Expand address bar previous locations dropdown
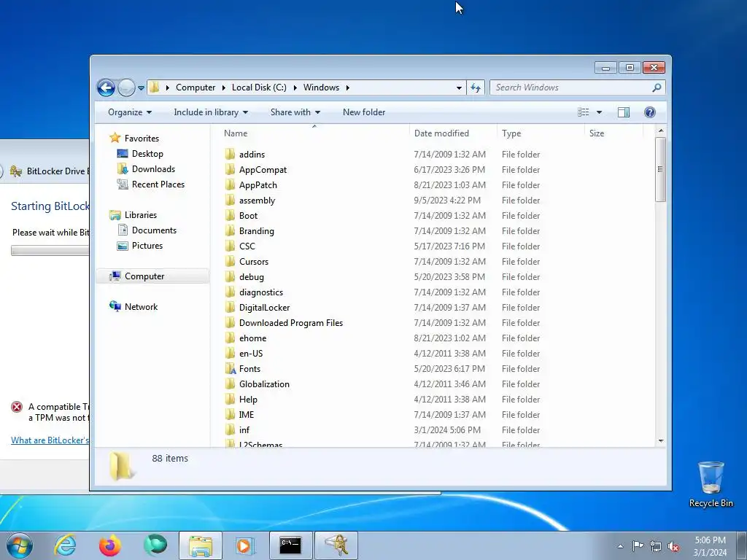The height and width of the screenshot is (560, 747). [x=459, y=88]
